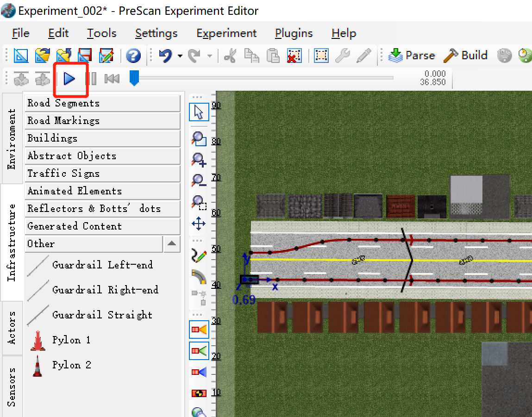Image resolution: width=532 pixels, height=417 pixels.
Task: Open the Tools menu
Action: 101,33
